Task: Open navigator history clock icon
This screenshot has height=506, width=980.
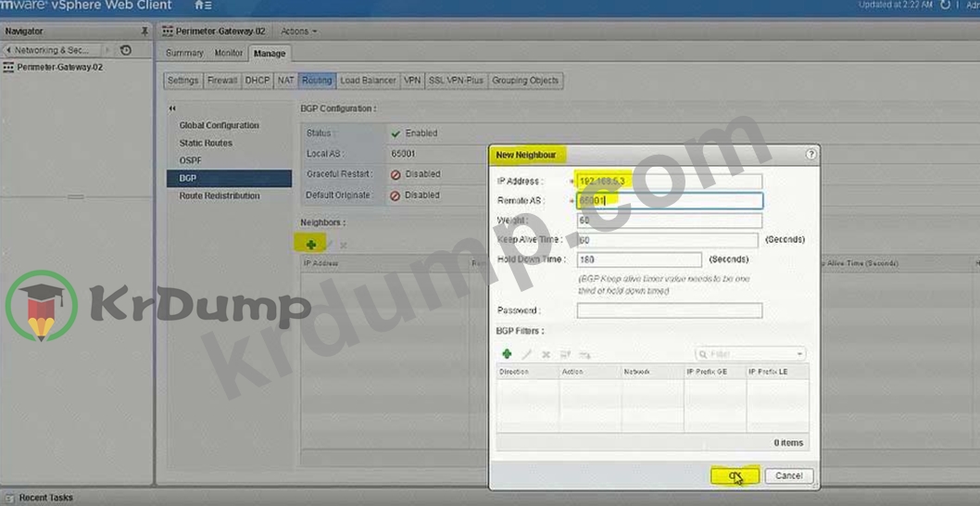Action: coord(126,50)
